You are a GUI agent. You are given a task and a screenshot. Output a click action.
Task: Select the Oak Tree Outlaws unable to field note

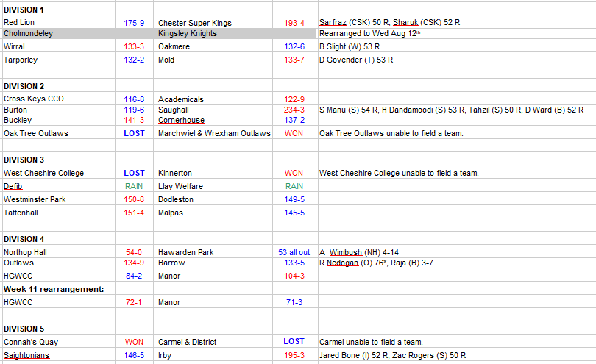391,133
